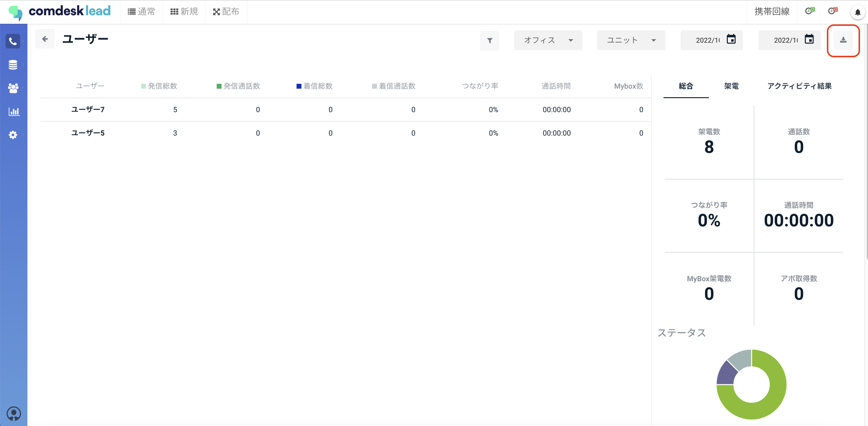Screen dimensions: 868x426
Task: Open the start date calendar picker
Action: tap(731, 39)
